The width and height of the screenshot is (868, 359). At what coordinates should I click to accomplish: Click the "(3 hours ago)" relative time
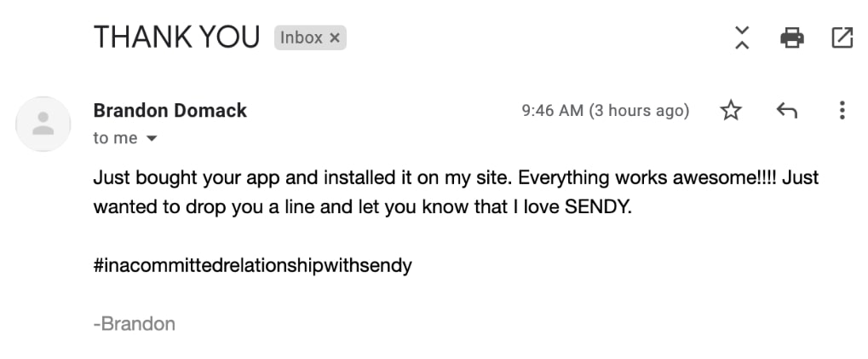pos(639,111)
